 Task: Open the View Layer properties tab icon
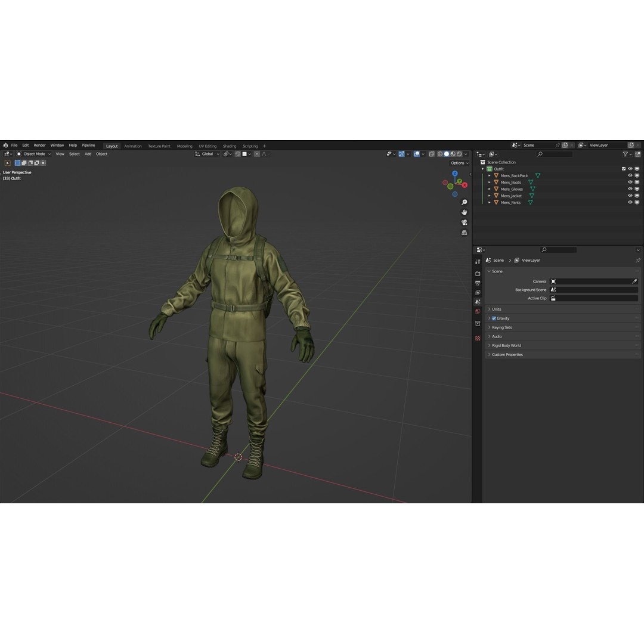[x=478, y=292]
